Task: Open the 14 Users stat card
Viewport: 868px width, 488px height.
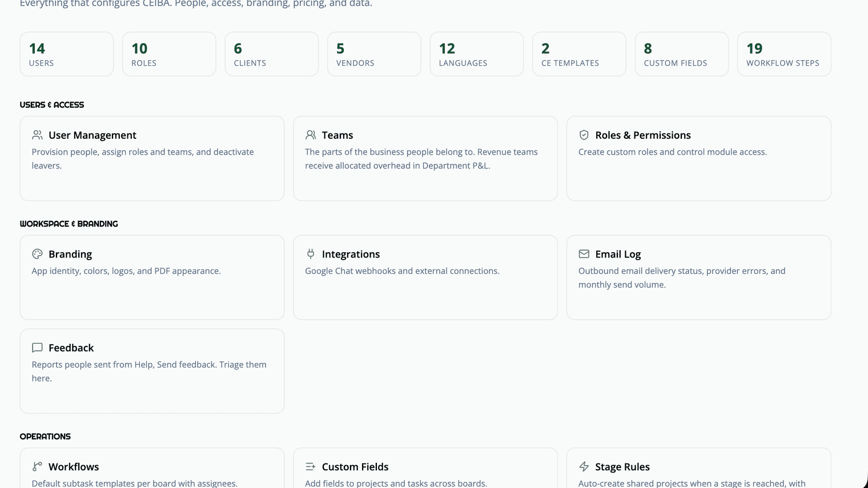Action: pos(67,54)
